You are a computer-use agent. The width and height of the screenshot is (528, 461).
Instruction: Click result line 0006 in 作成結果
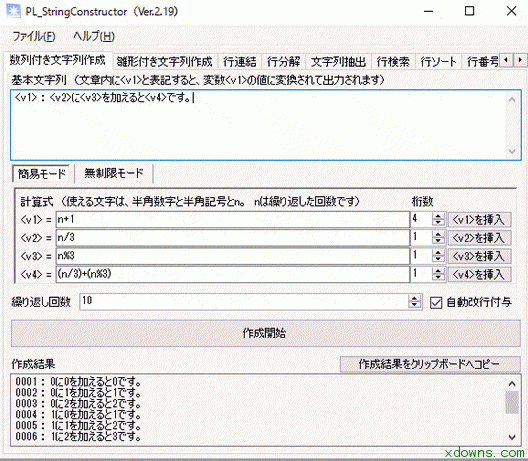pyautogui.click(x=78, y=437)
